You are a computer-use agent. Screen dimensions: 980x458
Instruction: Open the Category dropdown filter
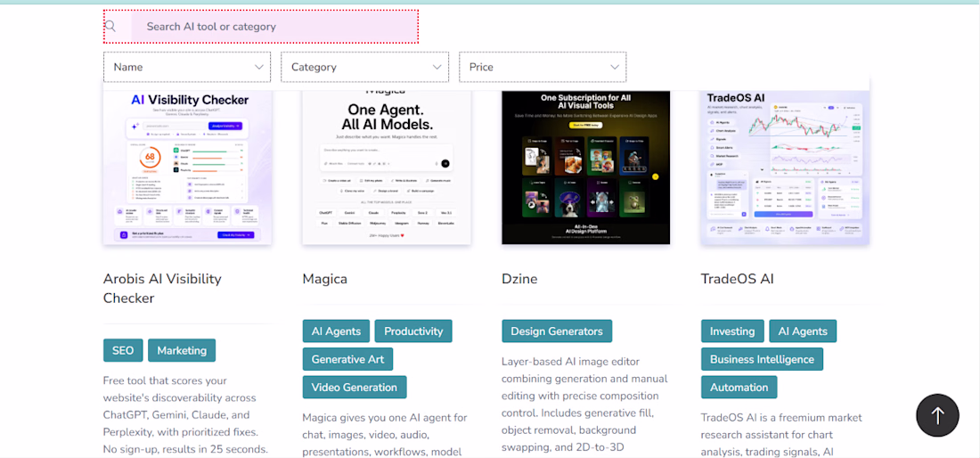[x=365, y=67]
